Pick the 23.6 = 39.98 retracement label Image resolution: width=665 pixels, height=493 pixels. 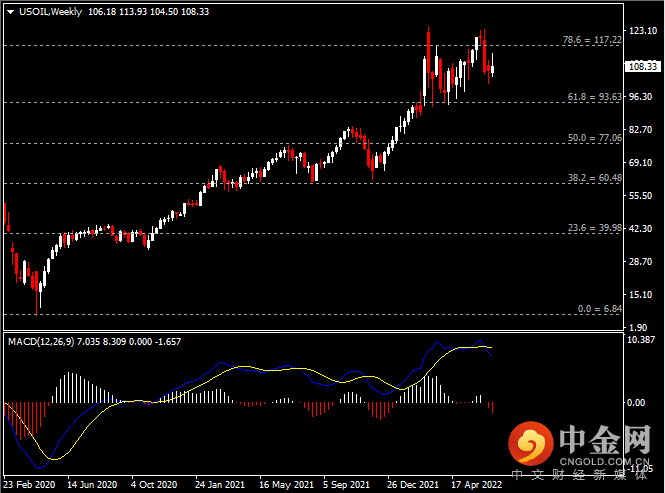[595, 228]
